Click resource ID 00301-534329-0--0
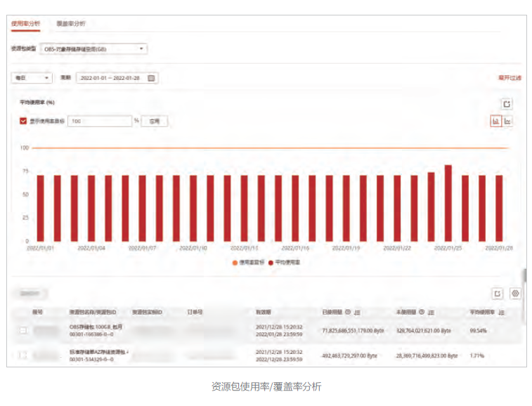The width and height of the screenshot is (532, 406). tap(91, 360)
